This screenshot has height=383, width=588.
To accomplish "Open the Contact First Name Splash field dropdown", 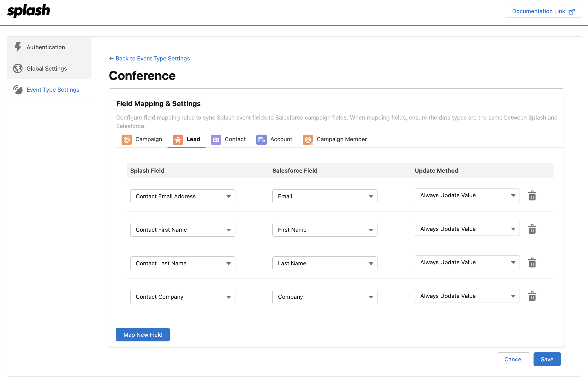I will tap(183, 230).
